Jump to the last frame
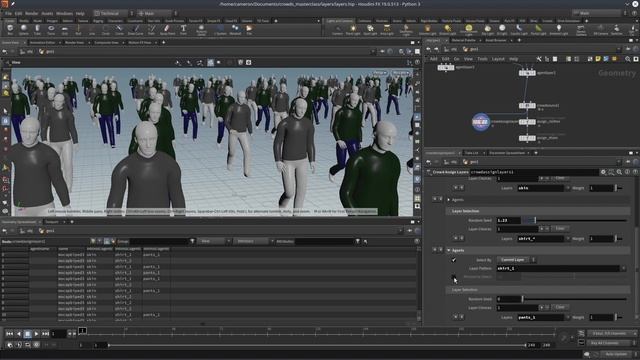640x360 pixels. tap(45, 334)
